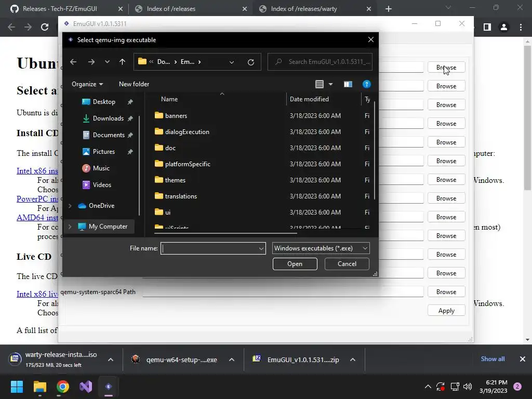Close the Select qemu-img executable dialog
The width and height of the screenshot is (532, 399).
coord(371,39)
